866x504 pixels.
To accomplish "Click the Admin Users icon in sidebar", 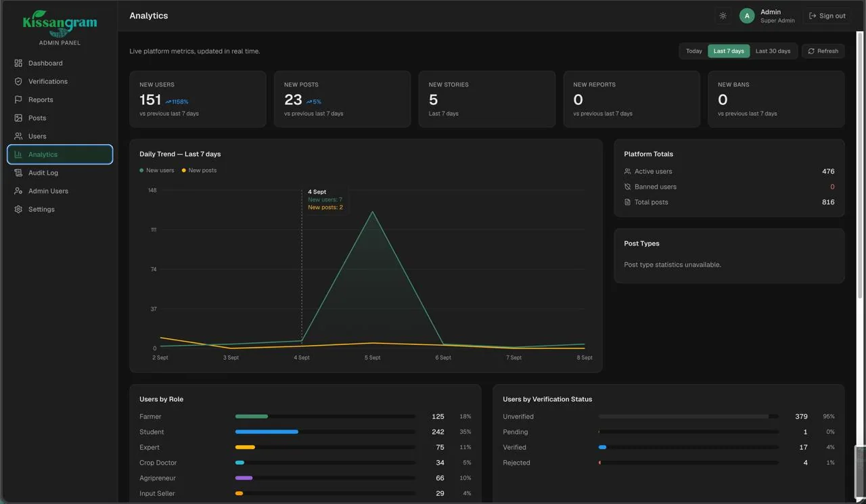I will tap(18, 191).
